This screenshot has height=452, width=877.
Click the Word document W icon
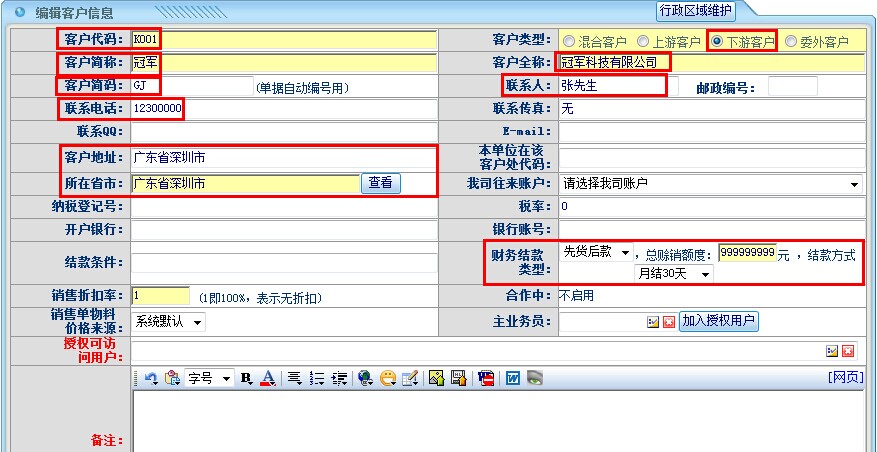click(x=511, y=378)
